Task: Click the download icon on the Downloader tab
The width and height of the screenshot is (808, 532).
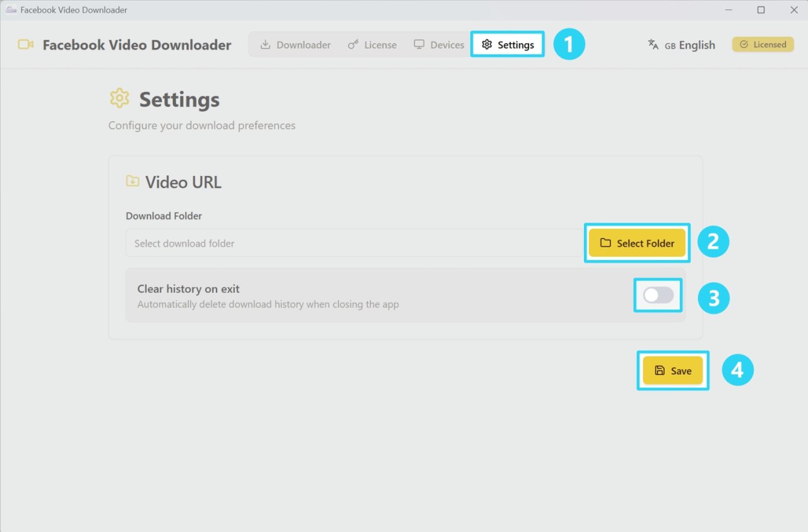Action: point(266,44)
